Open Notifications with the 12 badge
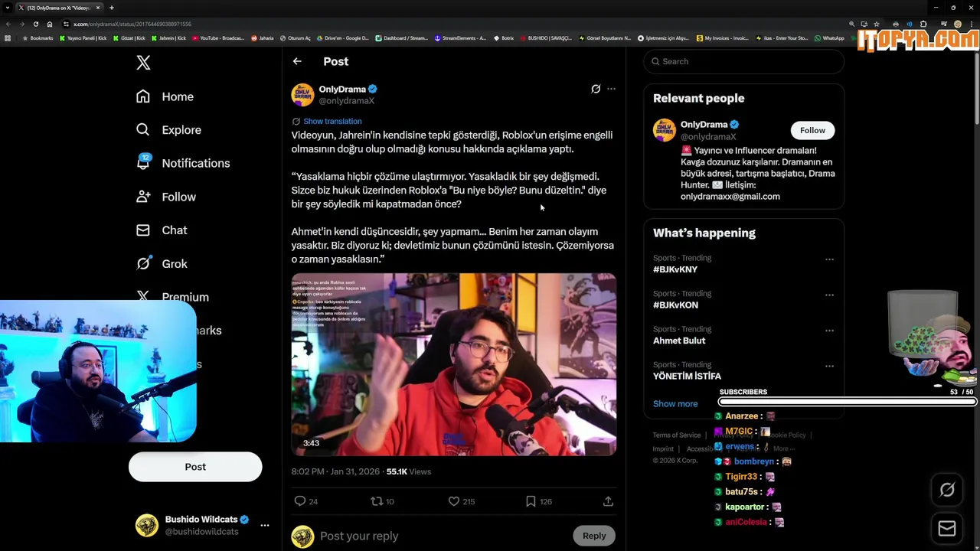Image resolution: width=980 pixels, height=551 pixels. pyautogui.click(x=182, y=163)
